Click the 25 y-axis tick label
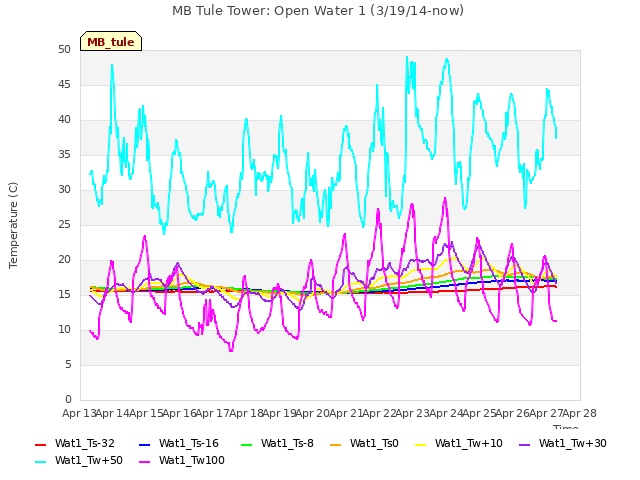 [x=64, y=225]
